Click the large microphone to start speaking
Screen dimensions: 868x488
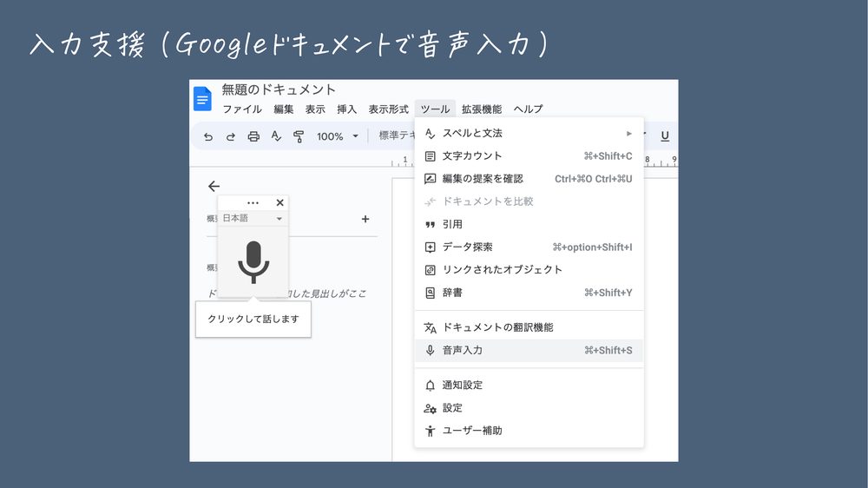253,262
